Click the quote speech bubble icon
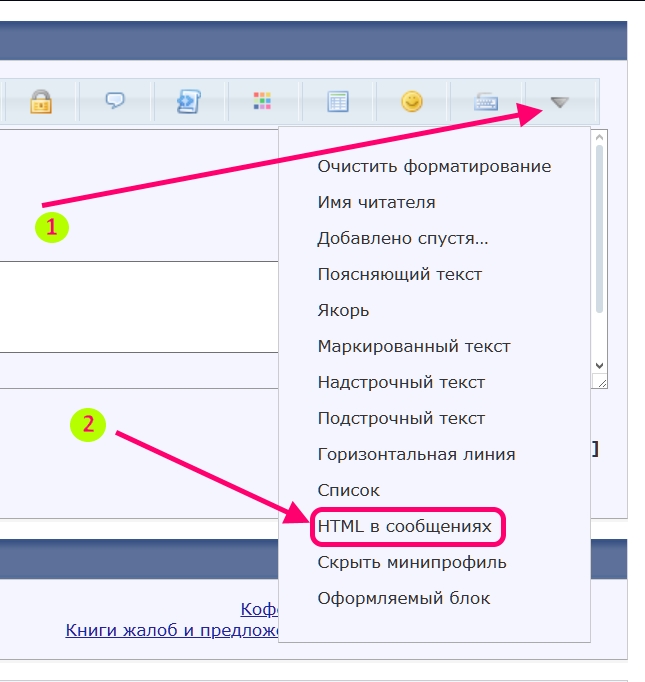This screenshot has width=645, height=682. [115, 100]
